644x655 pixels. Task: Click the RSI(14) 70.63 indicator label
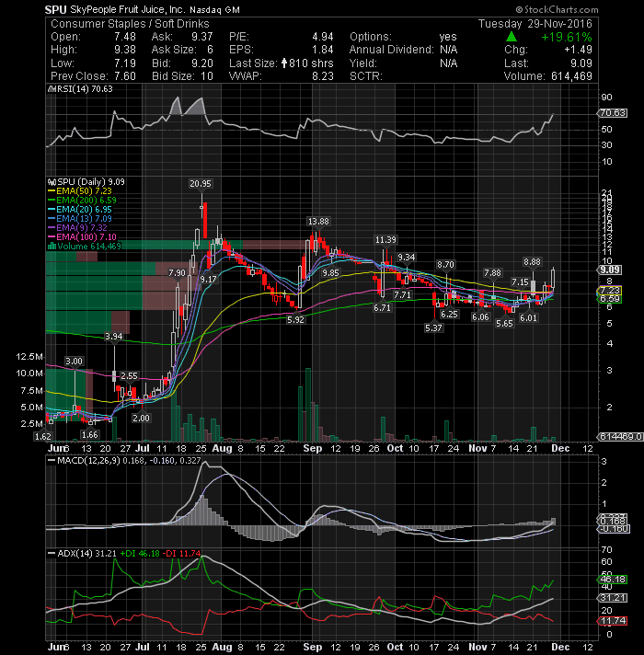(x=85, y=89)
